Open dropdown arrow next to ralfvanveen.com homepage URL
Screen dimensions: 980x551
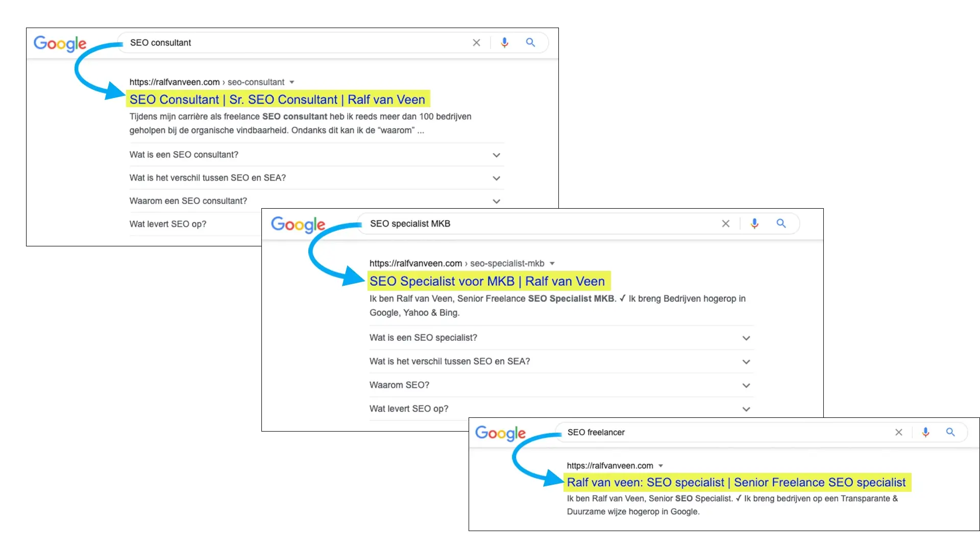tap(660, 466)
